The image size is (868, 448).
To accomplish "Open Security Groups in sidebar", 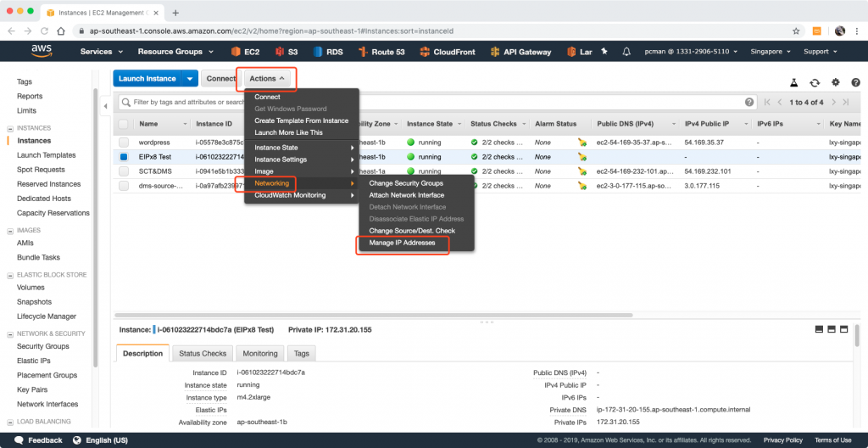I will tap(43, 346).
